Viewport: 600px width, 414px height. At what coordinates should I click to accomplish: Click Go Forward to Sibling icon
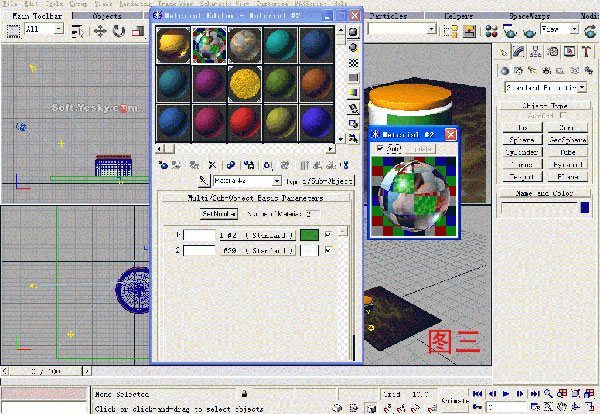tap(331, 165)
